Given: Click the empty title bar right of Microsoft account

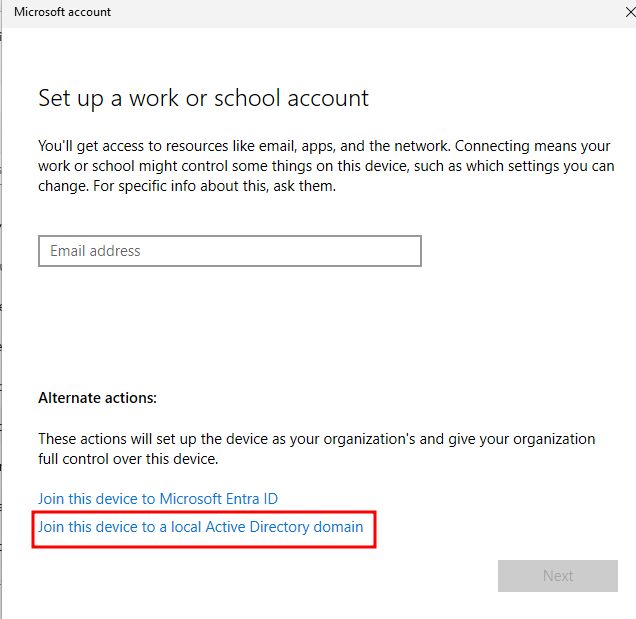Looking at the screenshot, I should 350,12.
